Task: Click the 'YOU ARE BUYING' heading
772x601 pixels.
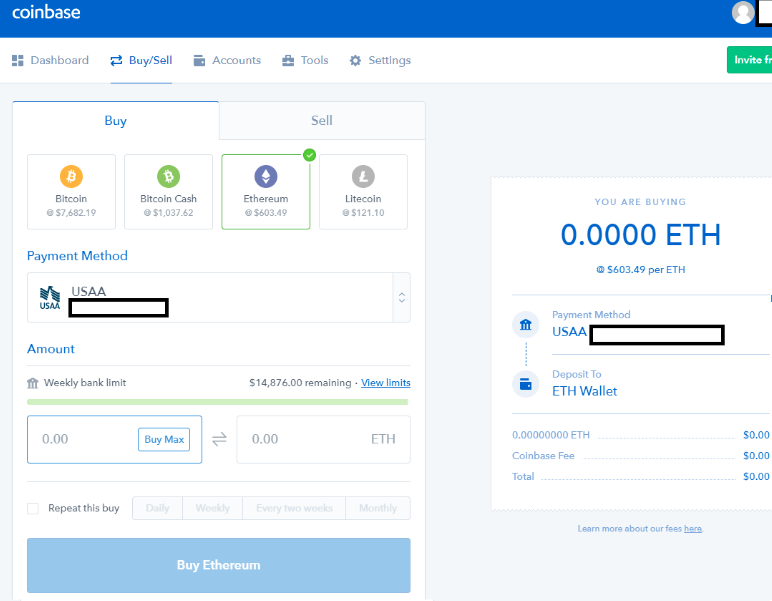Action: pyautogui.click(x=640, y=202)
